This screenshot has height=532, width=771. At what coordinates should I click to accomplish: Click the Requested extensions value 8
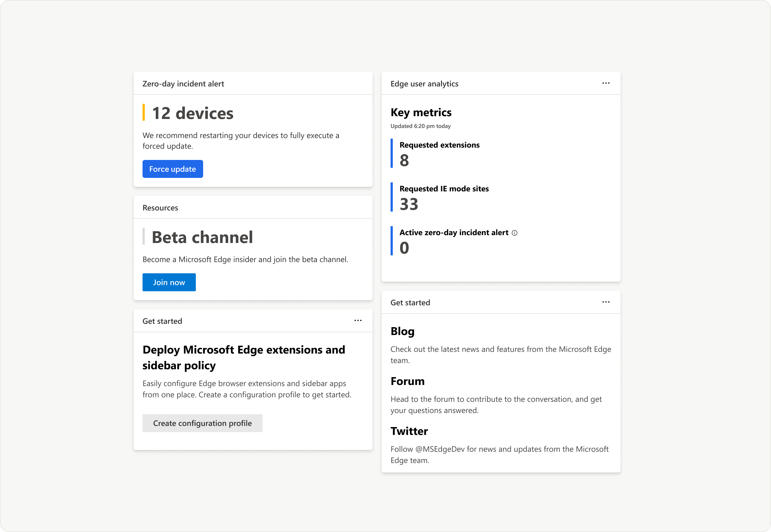click(x=404, y=161)
